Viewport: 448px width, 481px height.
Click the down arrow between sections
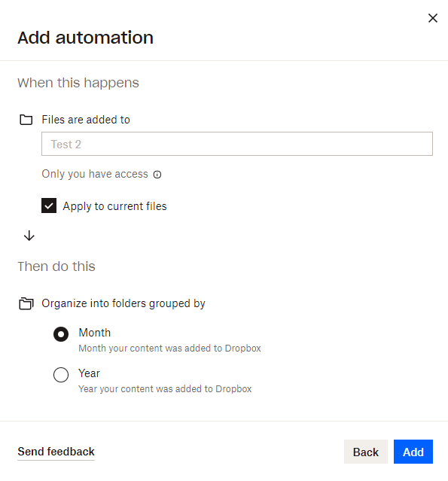tap(29, 236)
